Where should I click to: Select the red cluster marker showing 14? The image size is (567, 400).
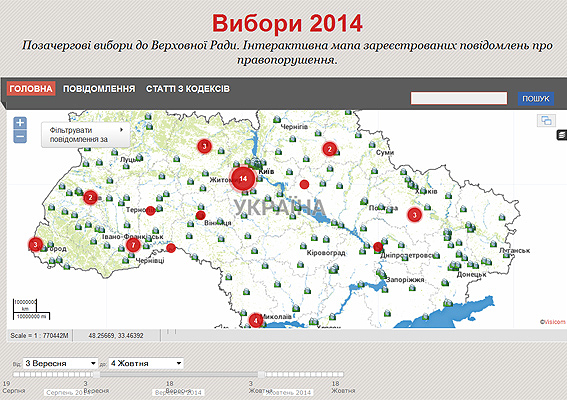click(x=243, y=178)
